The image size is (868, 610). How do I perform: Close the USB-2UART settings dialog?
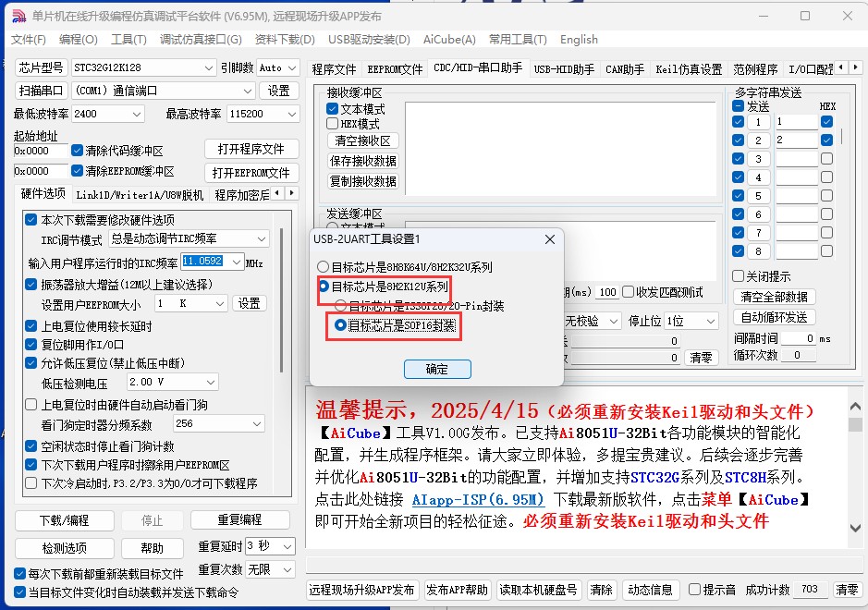coord(549,239)
